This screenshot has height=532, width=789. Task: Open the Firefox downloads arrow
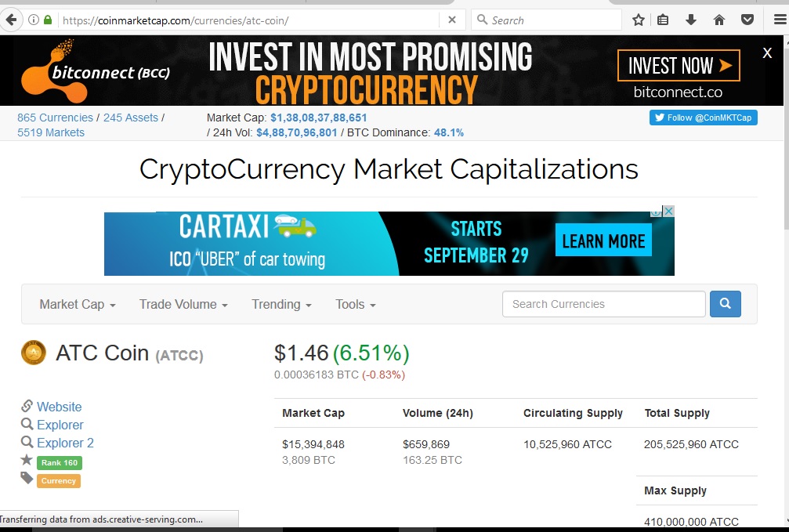point(691,20)
